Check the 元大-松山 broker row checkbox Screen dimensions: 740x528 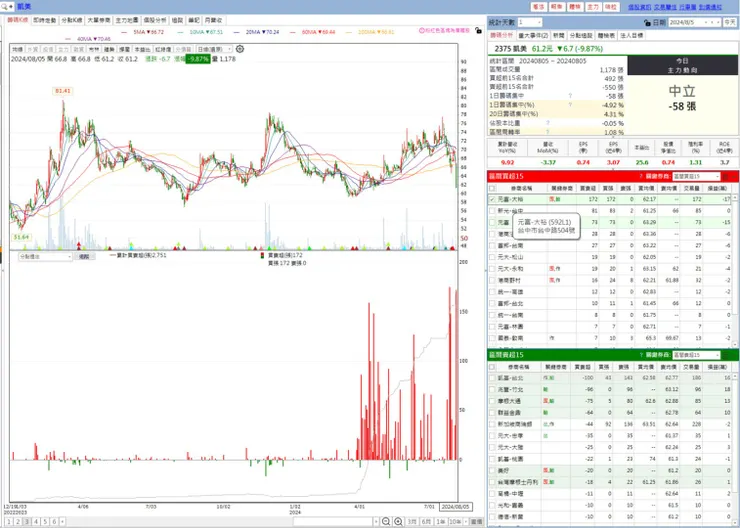click(x=492, y=257)
